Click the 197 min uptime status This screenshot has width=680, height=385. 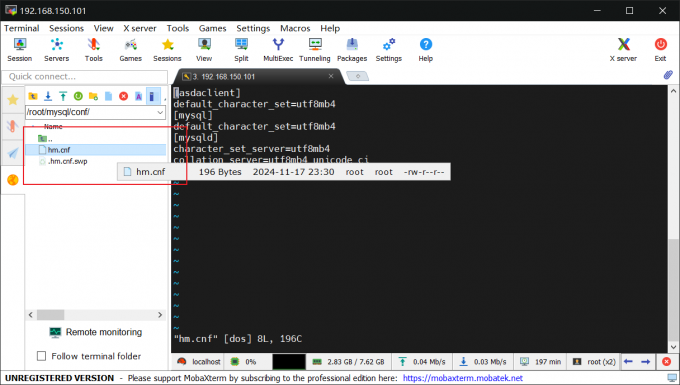(541, 362)
